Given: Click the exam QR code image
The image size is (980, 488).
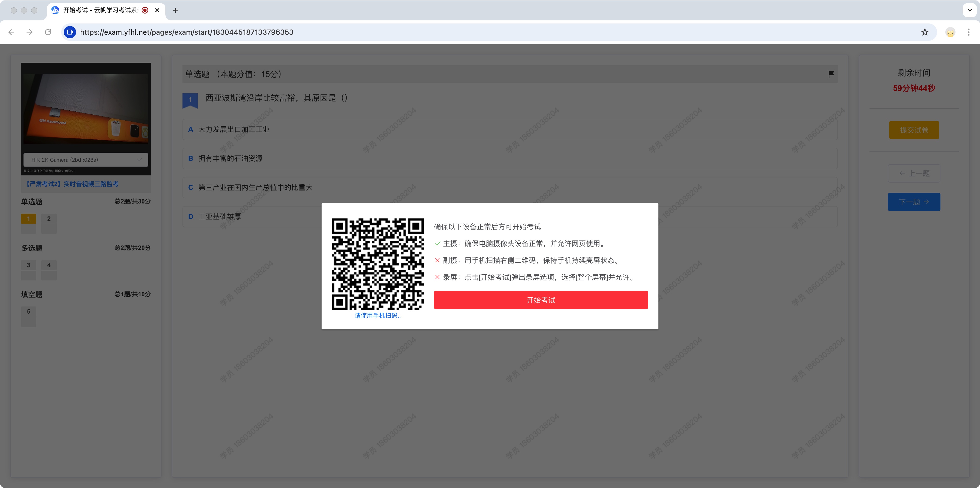Looking at the screenshot, I should (x=377, y=264).
